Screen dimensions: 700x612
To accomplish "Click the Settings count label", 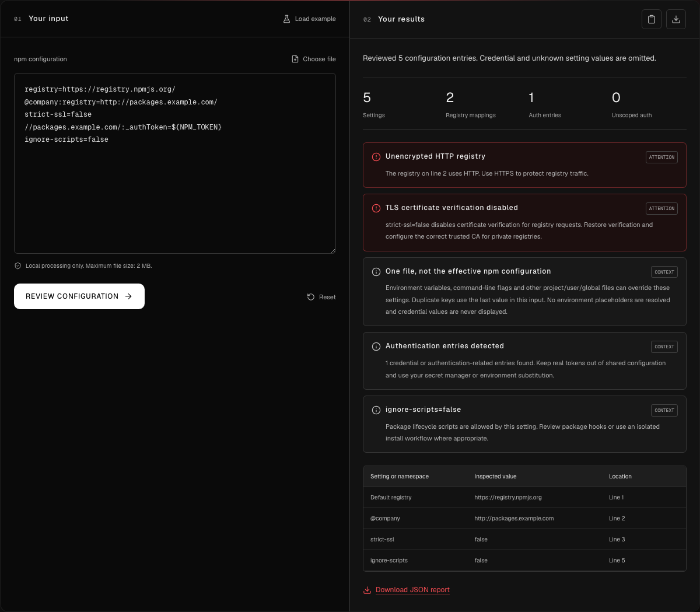I will click(374, 116).
